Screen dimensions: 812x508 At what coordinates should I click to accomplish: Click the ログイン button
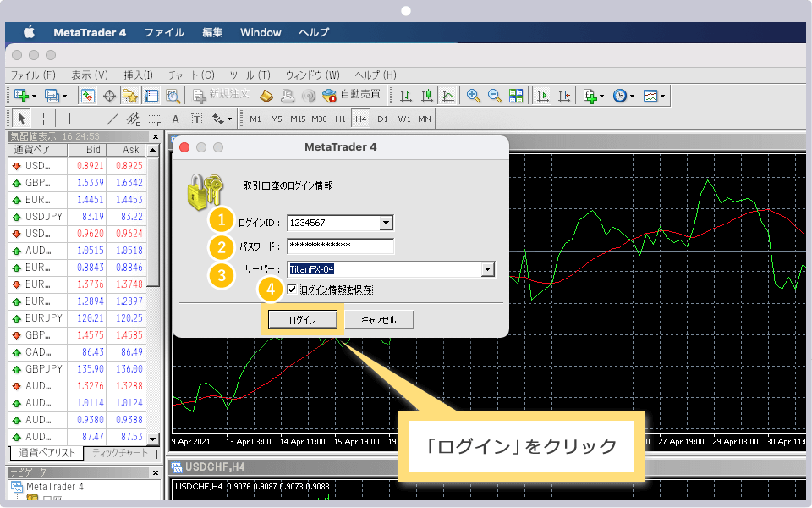pos(302,319)
